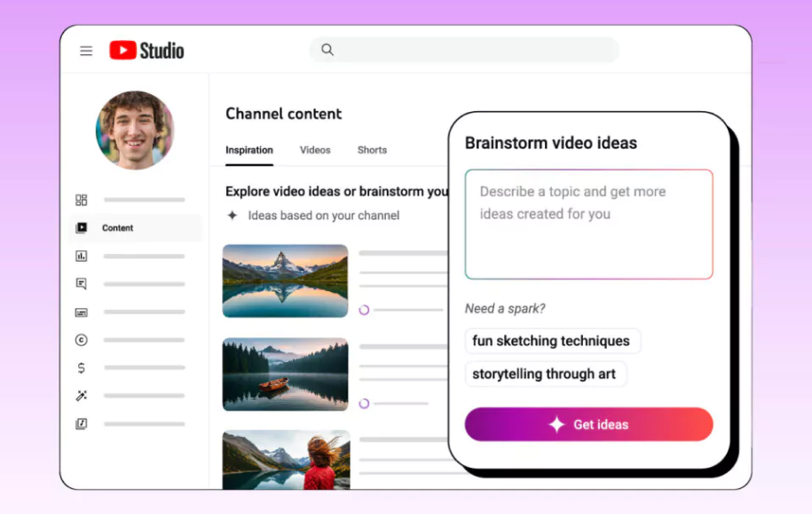812x514 pixels.
Task: Switch to the Inspiration tab
Action: click(249, 150)
